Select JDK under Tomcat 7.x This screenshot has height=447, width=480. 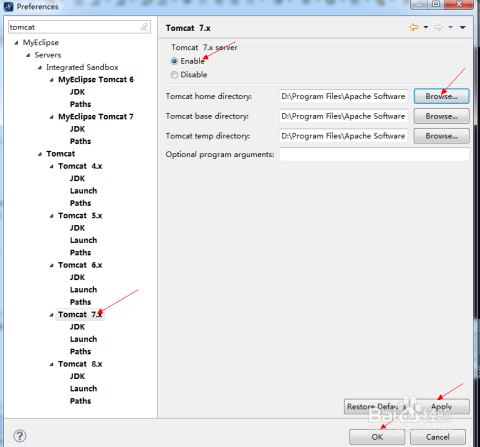point(77,327)
